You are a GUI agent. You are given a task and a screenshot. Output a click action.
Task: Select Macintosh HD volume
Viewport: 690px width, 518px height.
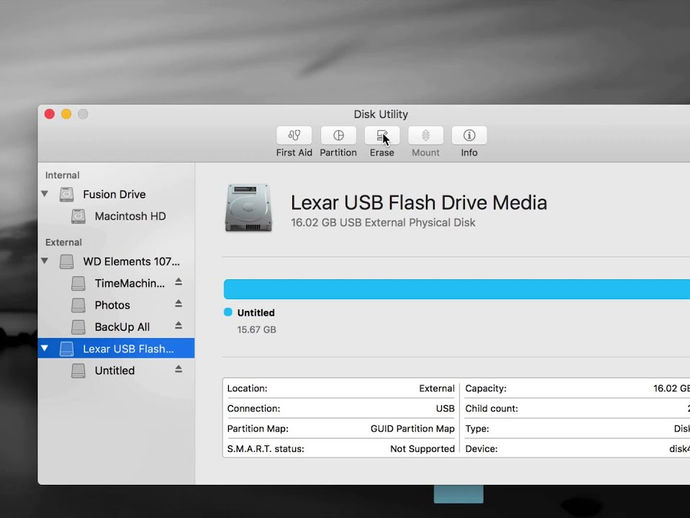pos(116,216)
